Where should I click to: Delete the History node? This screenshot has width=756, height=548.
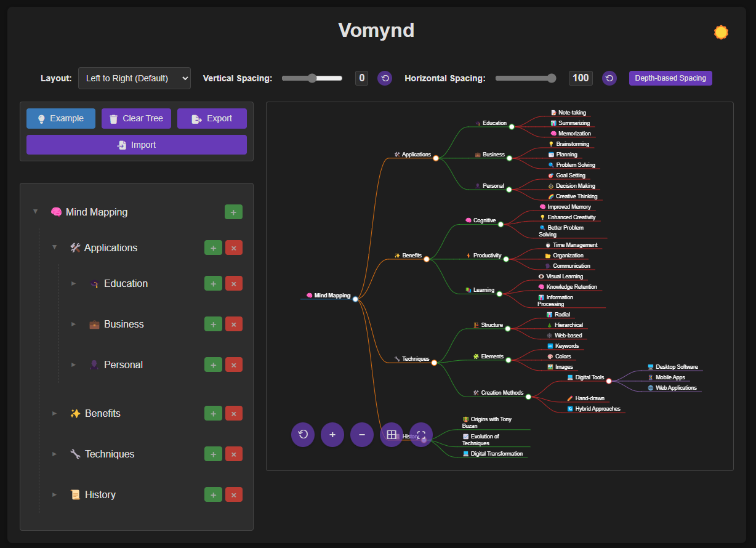[234, 494]
